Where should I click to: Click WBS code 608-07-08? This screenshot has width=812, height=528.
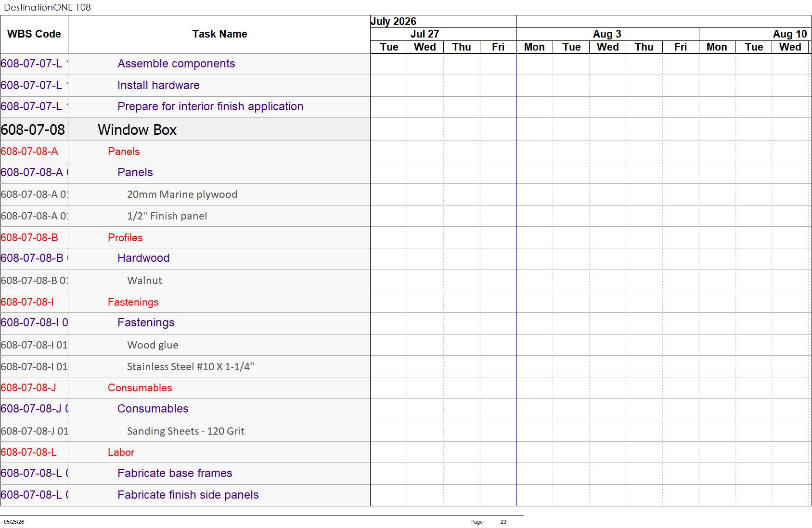pos(33,130)
